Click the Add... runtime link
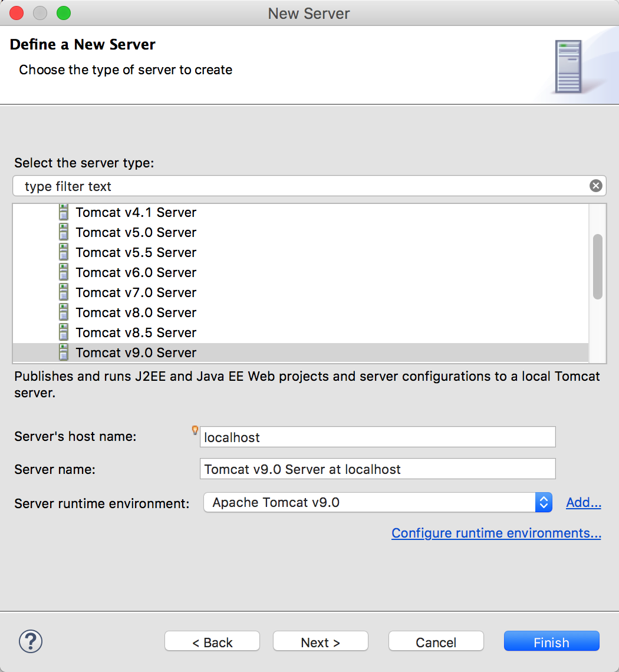Screen dimensions: 619x672 [584, 502]
